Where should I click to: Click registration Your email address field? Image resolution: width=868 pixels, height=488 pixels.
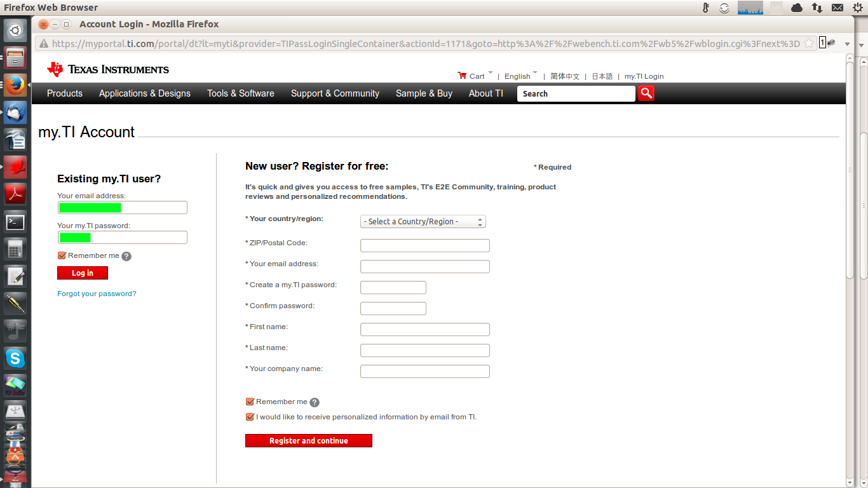(425, 266)
